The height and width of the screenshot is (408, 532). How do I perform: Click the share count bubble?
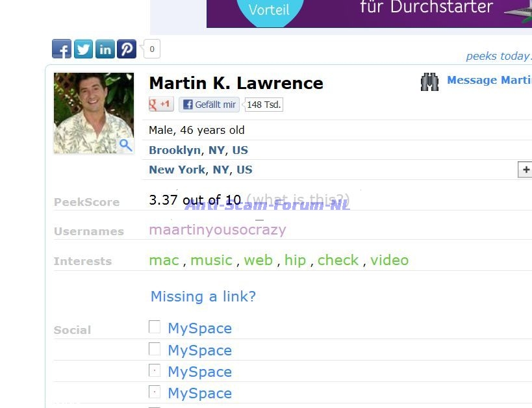[x=152, y=49]
